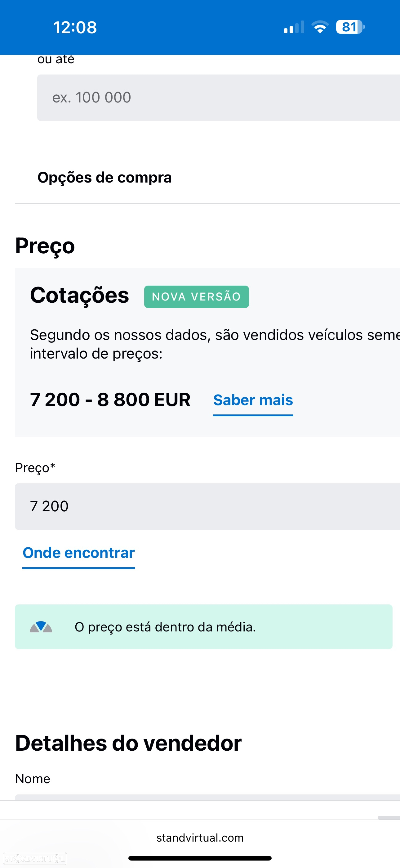Image resolution: width=400 pixels, height=868 pixels.
Task: Tap the Detalhes do vendedor heading
Action: (128, 743)
